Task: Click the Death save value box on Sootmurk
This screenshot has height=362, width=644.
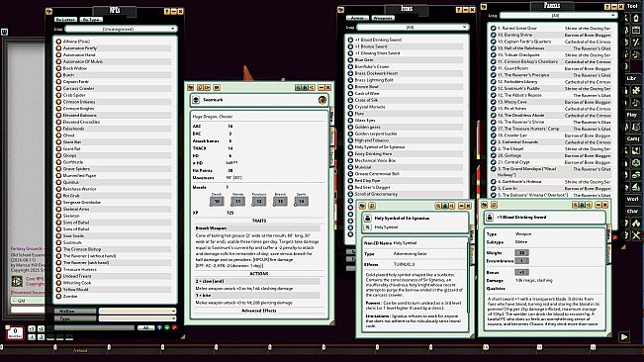Action: 217,201
